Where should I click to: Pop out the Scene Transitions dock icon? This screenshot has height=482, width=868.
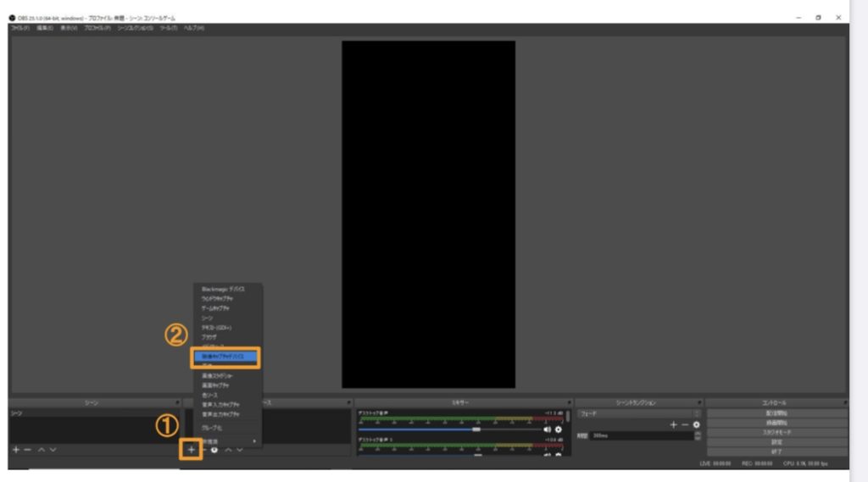699,402
